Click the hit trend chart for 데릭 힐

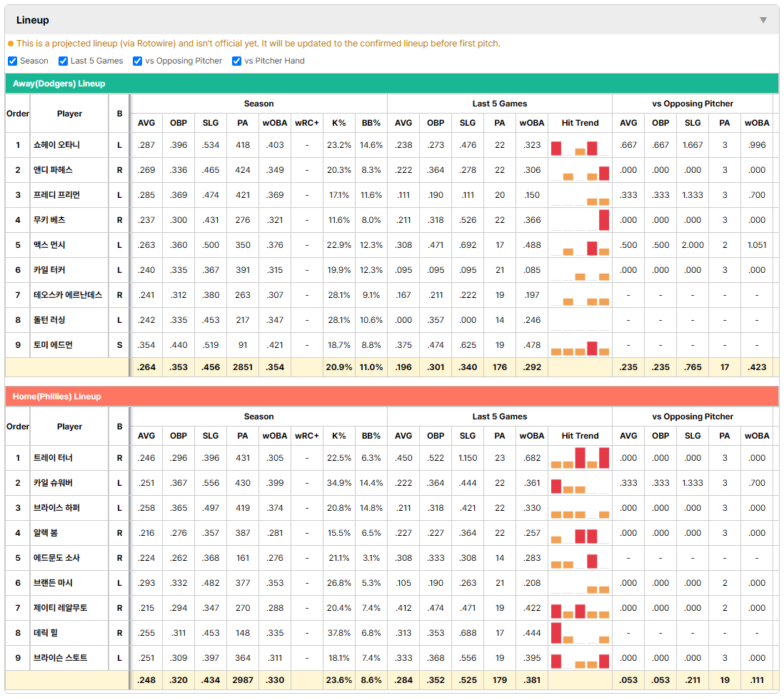coord(580,633)
